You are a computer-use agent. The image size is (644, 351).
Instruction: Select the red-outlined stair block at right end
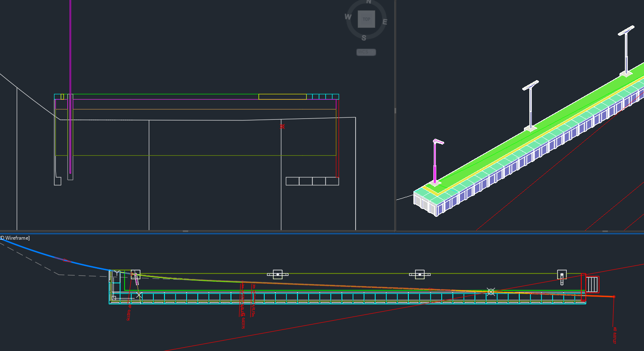pos(592,285)
